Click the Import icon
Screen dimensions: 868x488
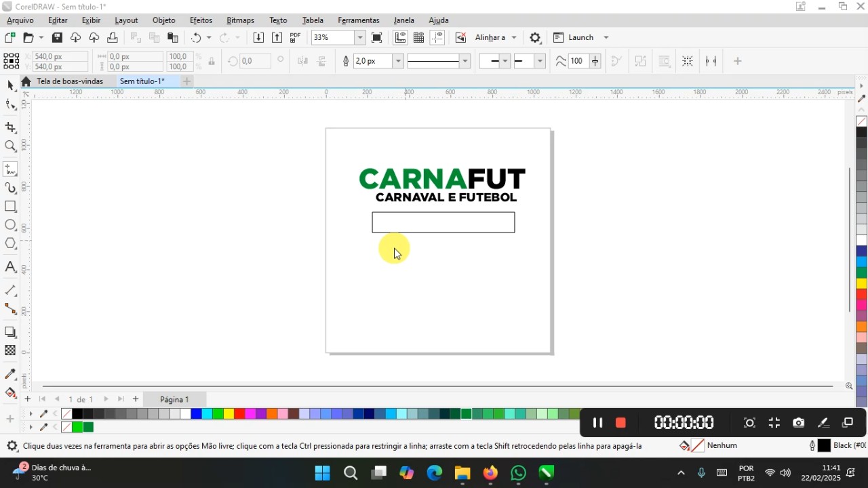tap(258, 38)
